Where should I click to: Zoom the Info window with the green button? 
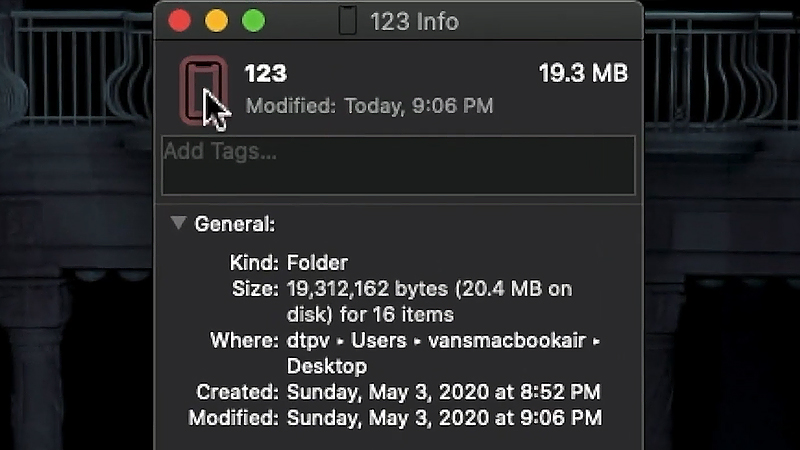click(253, 20)
